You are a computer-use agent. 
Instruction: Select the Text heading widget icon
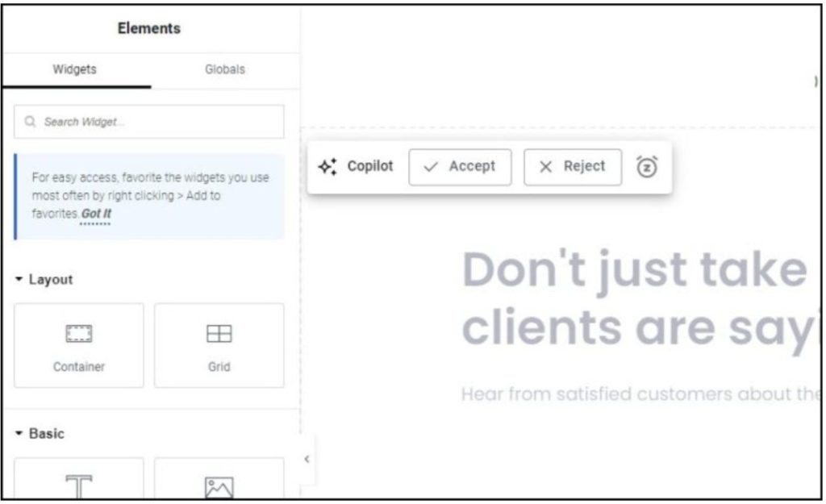point(79,485)
